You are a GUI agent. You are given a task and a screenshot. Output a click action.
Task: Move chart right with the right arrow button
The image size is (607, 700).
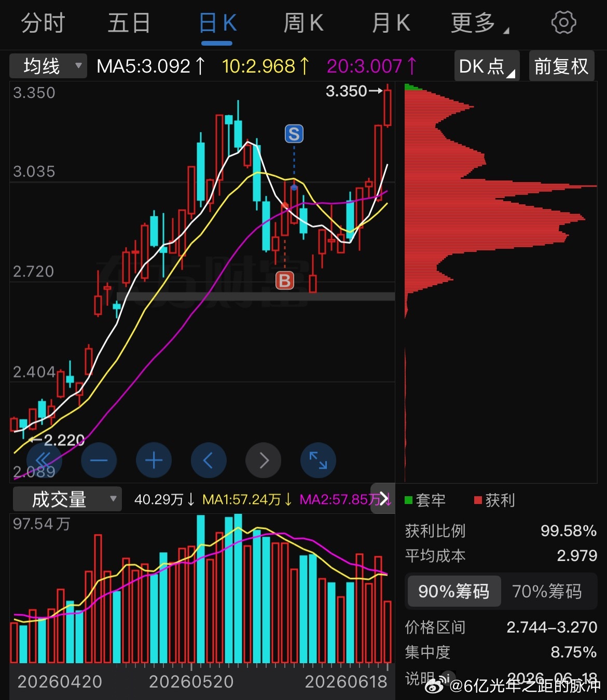click(264, 460)
